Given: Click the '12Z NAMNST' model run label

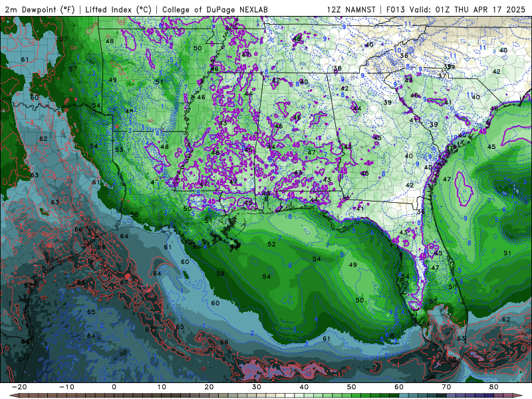Looking at the screenshot, I should point(351,9).
